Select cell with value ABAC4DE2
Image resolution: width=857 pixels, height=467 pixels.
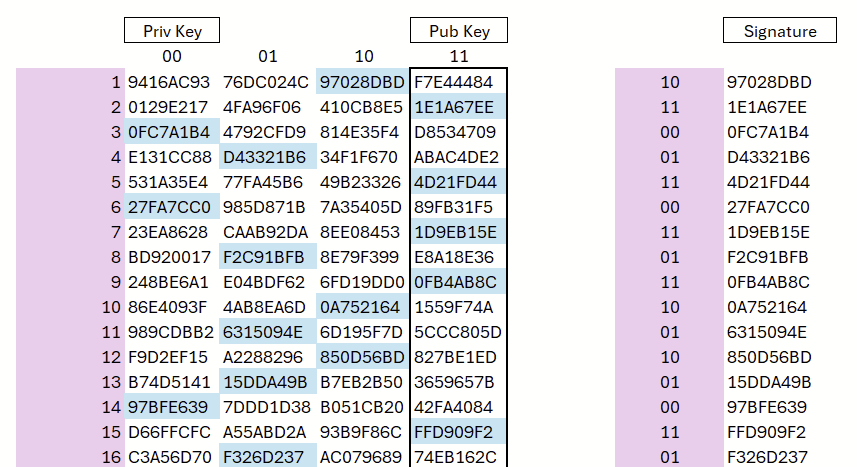click(x=456, y=157)
